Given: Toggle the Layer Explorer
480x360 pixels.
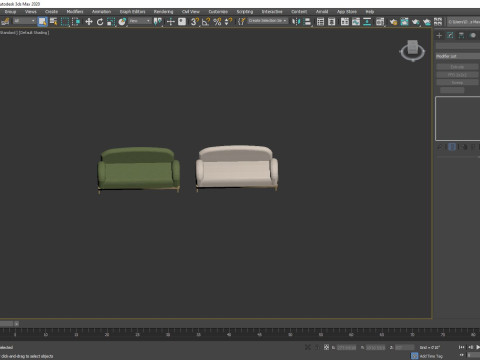Looking at the screenshot, I should coord(332,22).
